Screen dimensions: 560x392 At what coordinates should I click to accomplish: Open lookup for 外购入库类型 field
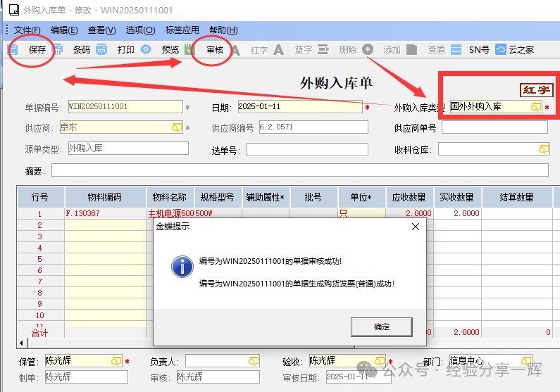pyautogui.click(x=536, y=107)
